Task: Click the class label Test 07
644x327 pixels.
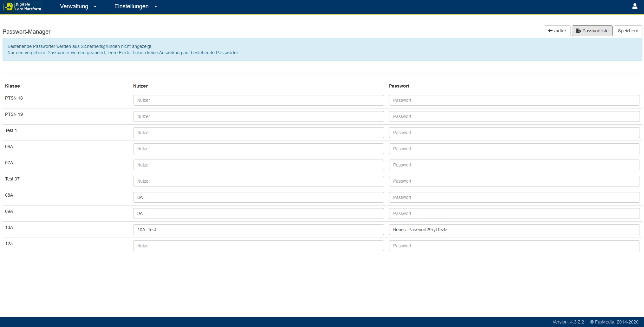Action: [x=12, y=179]
